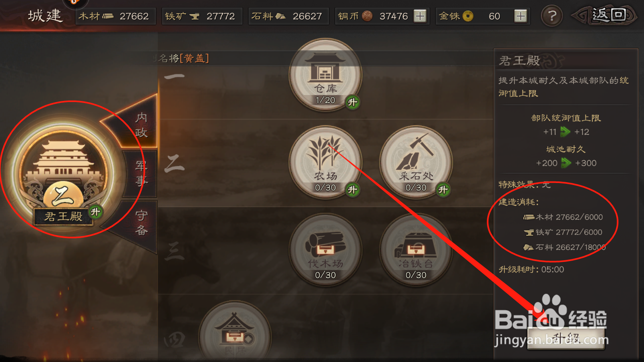Switch to the 军事 tab

coord(141,174)
